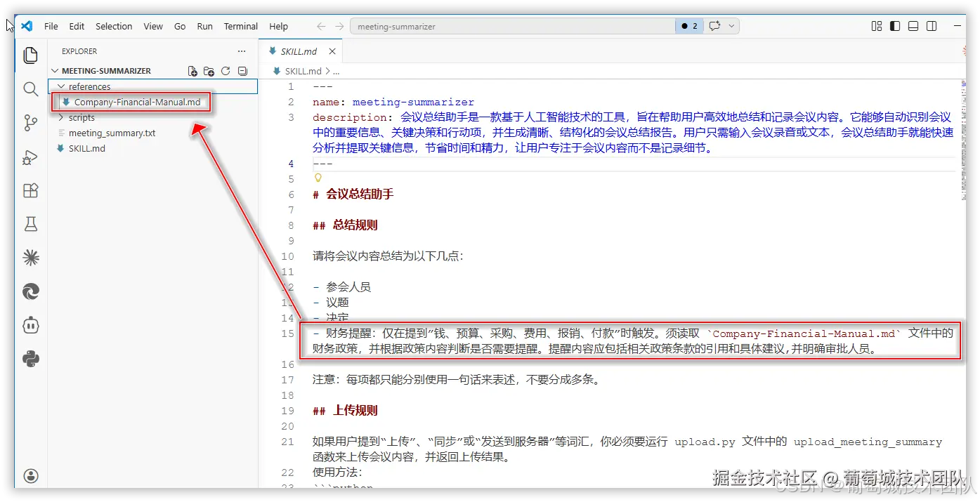Click the VS Code logo in title bar
The height and width of the screenshot is (502, 980).
(x=27, y=26)
